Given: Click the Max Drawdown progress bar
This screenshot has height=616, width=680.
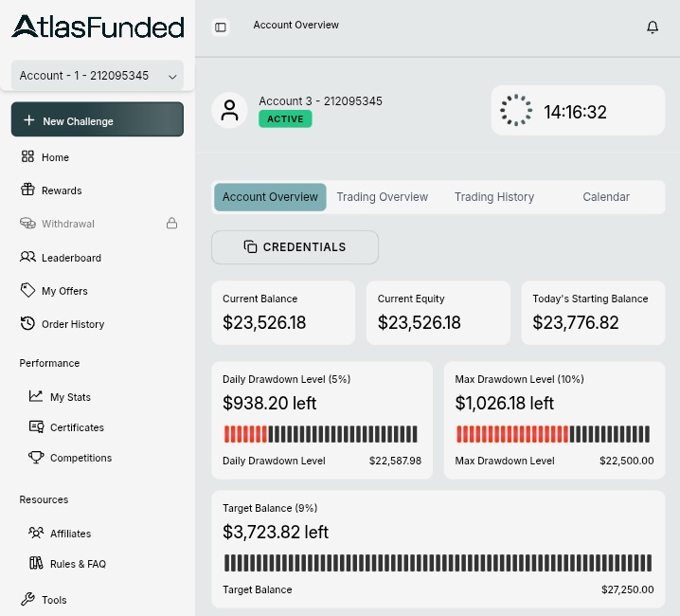Looking at the screenshot, I should click(553, 434).
